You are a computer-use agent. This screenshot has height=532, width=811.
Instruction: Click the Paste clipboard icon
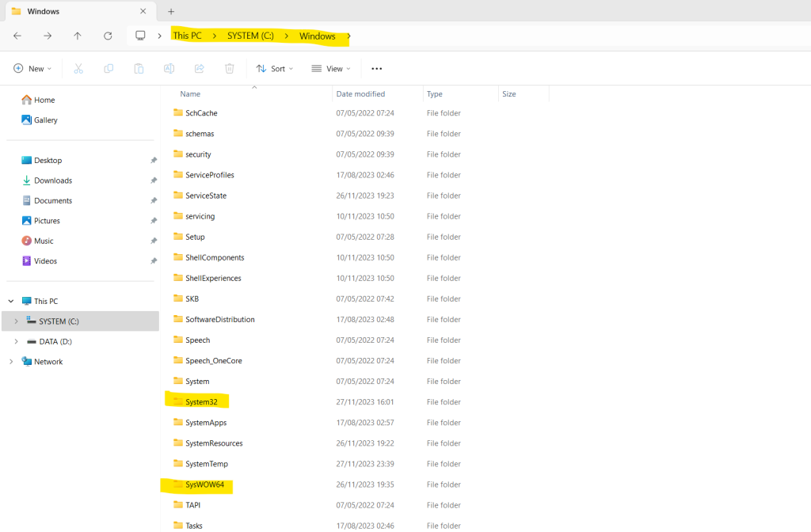click(139, 68)
